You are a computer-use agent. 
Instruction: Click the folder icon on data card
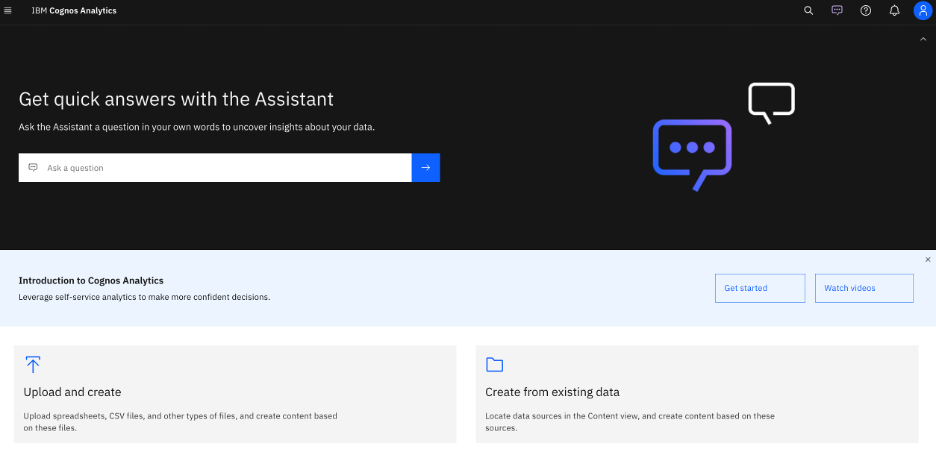pos(494,365)
